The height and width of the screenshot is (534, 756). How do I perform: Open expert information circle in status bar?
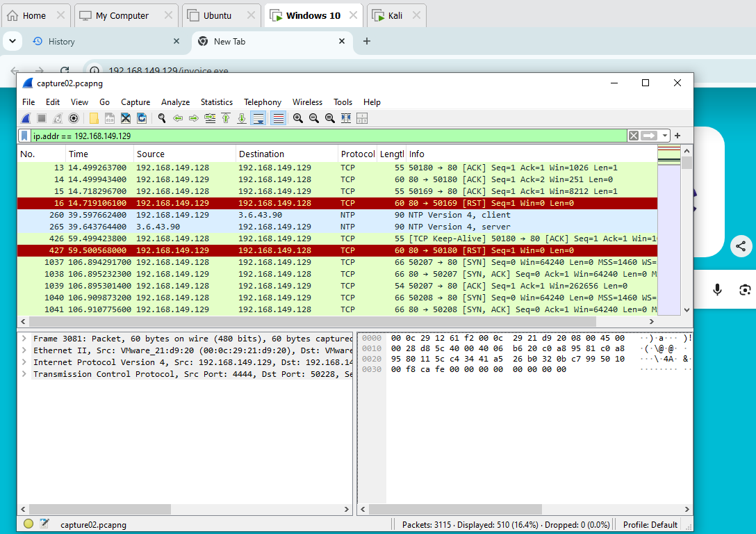tap(28, 524)
